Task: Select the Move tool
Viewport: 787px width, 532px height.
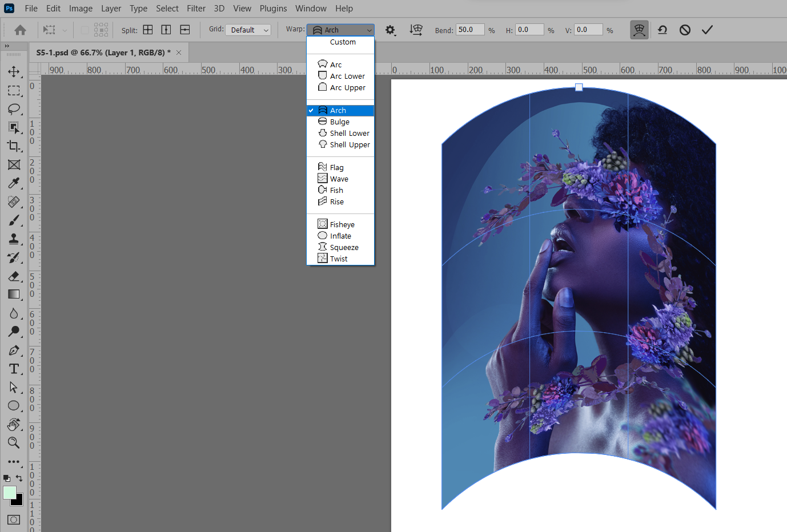Action: coord(14,71)
